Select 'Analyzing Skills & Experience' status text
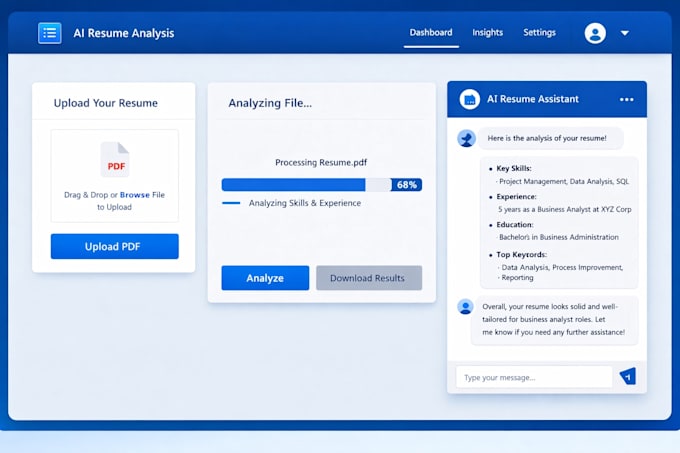Screen dimensions: 680x453 click(x=304, y=203)
